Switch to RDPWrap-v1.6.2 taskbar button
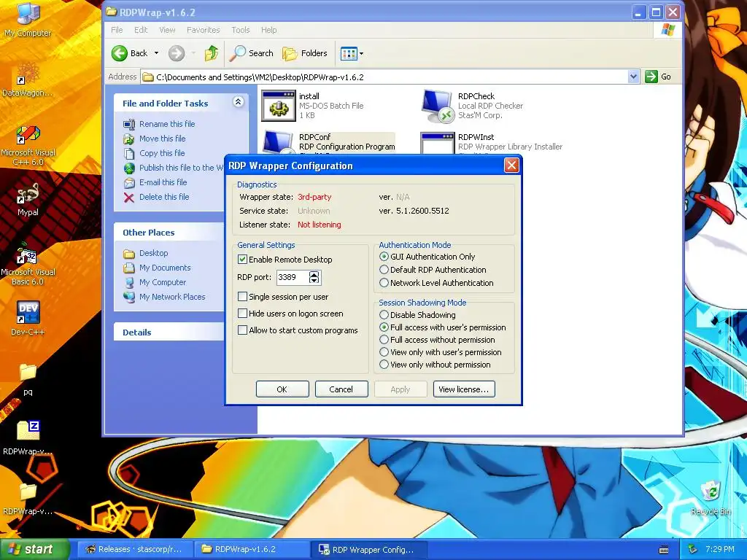Viewport: 747px width, 560px height. pos(252,549)
